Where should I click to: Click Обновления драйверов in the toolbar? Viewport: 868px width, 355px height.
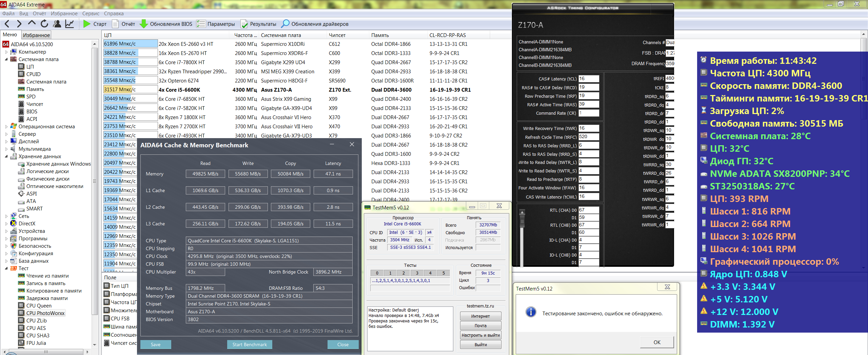315,24
